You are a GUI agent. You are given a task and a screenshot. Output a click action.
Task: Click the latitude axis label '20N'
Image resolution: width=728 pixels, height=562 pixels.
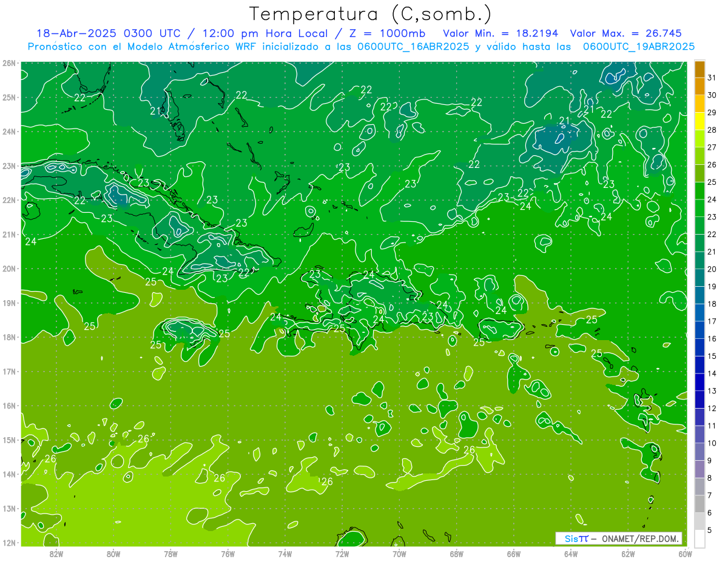(x=8, y=269)
